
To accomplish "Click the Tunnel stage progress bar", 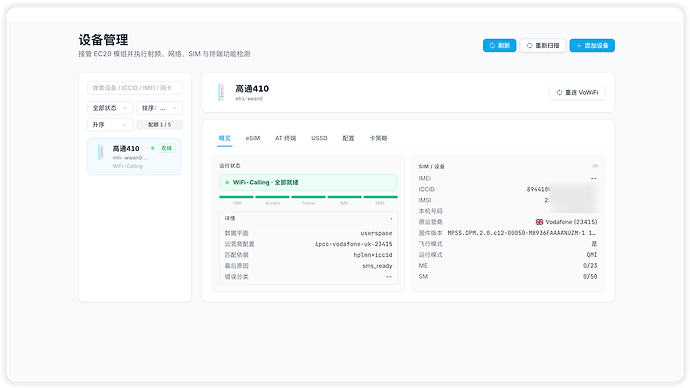I will point(308,197).
